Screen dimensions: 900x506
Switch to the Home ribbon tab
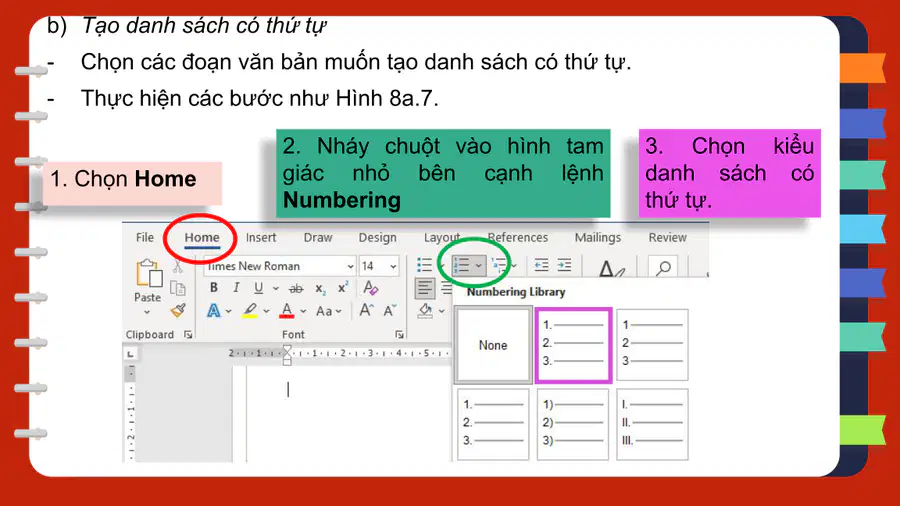(201, 238)
